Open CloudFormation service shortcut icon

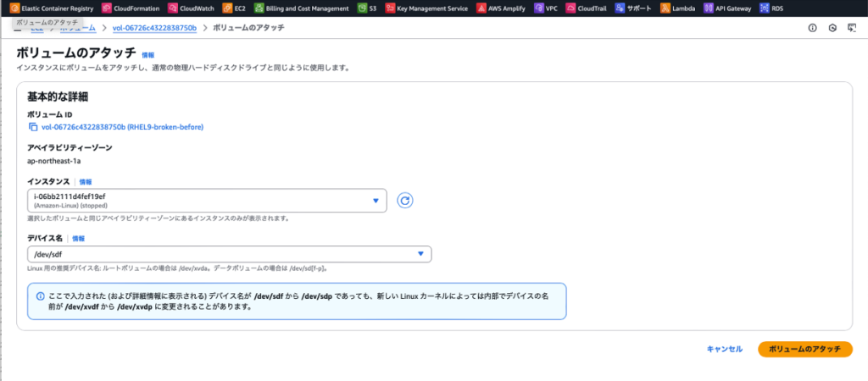click(107, 8)
